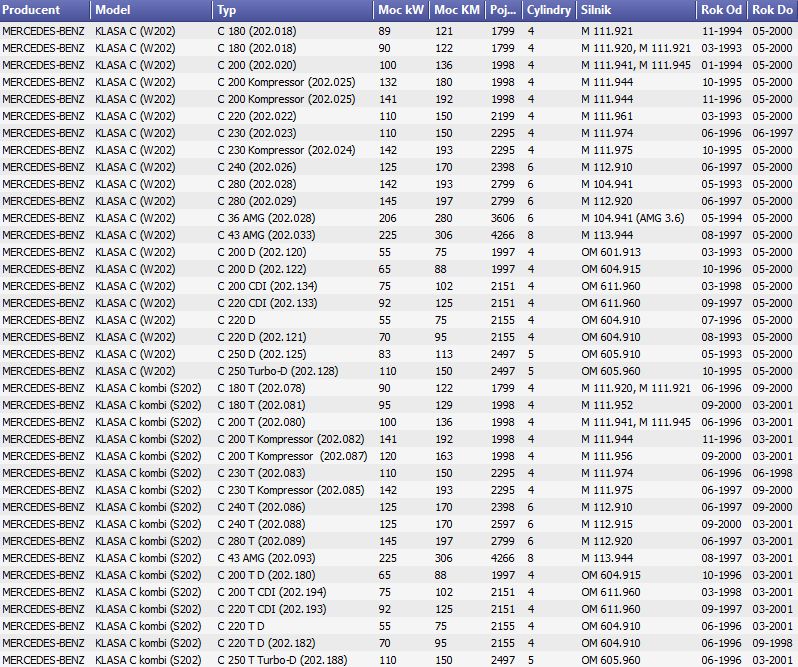Click engine cell OM 601.913
Screen dimensions: 798x667
click(x=611, y=252)
